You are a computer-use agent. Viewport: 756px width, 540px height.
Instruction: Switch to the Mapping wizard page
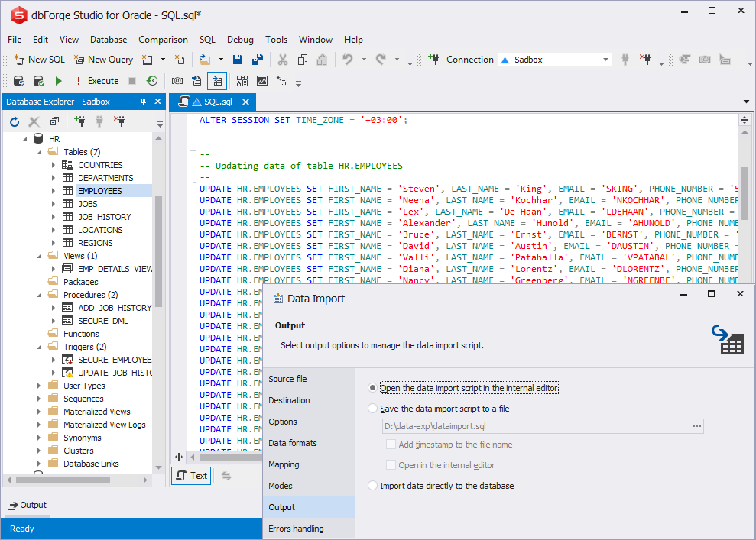[284, 464]
